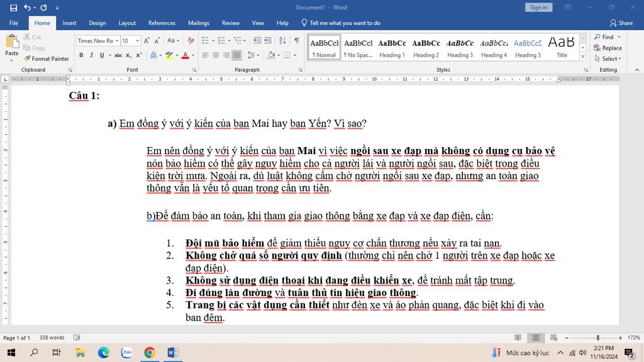Click the zoom slider in status bar

click(597, 337)
